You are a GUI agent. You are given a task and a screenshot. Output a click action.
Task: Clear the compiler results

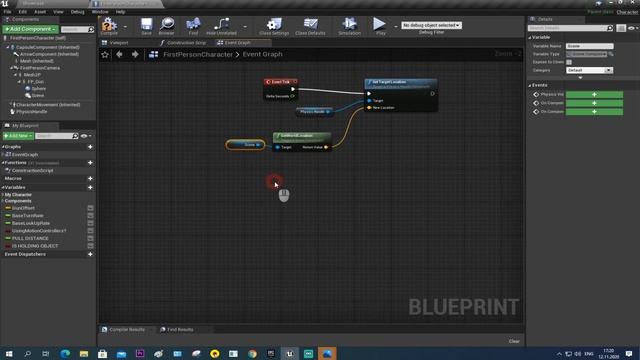point(514,341)
